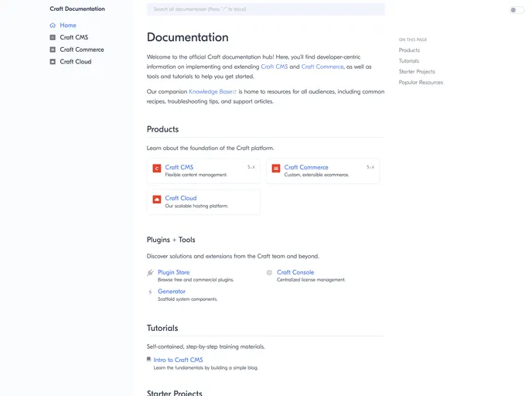Open the Craft Console link

[295, 272]
